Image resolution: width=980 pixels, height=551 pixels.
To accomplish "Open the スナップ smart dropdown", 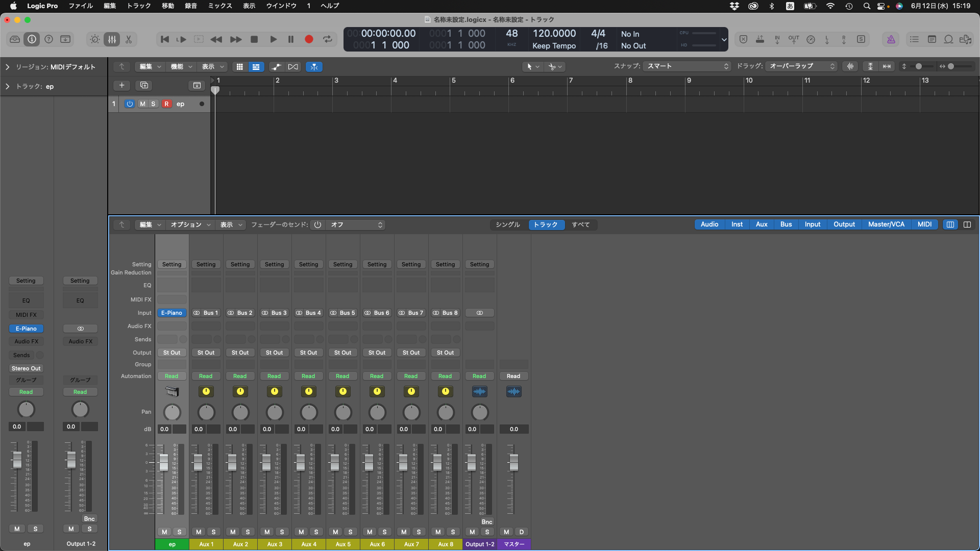I will tap(687, 66).
